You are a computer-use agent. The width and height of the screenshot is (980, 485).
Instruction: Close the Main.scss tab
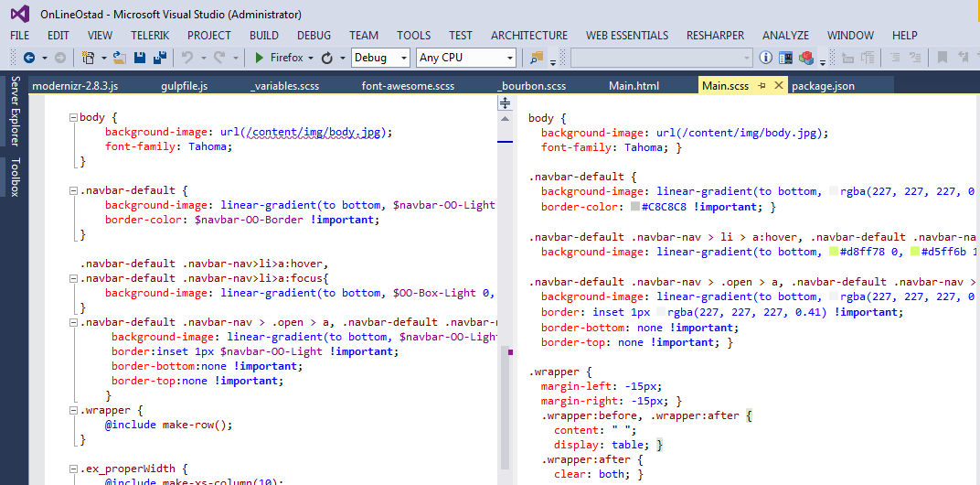coord(779,85)
